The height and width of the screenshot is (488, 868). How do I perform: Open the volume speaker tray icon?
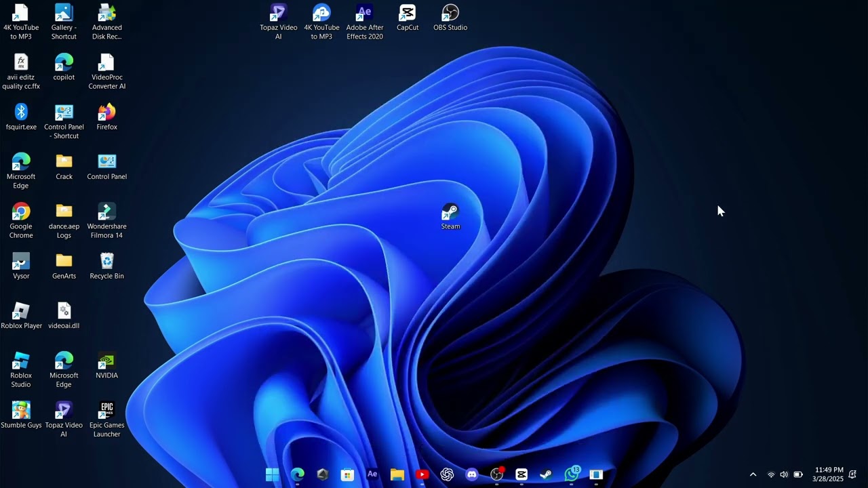click(x=784, y=474)
